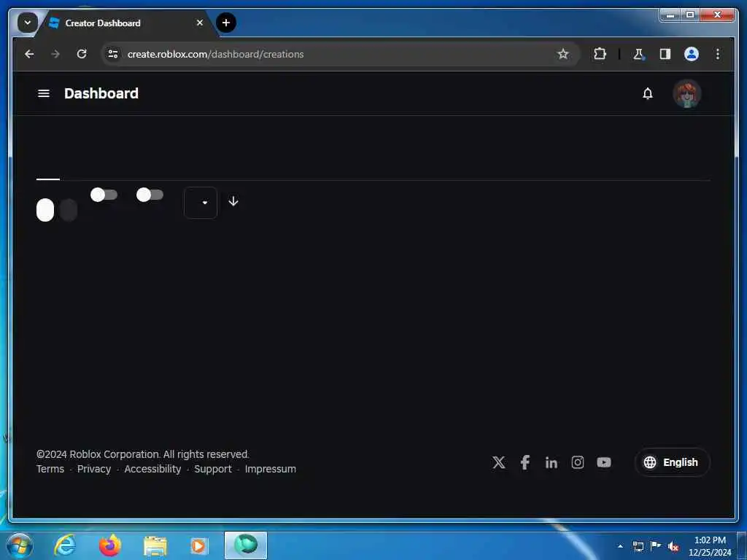This screenshot has width=747, height=560.
Task: Open the sort dropdown box
Action: click(201, 203)
